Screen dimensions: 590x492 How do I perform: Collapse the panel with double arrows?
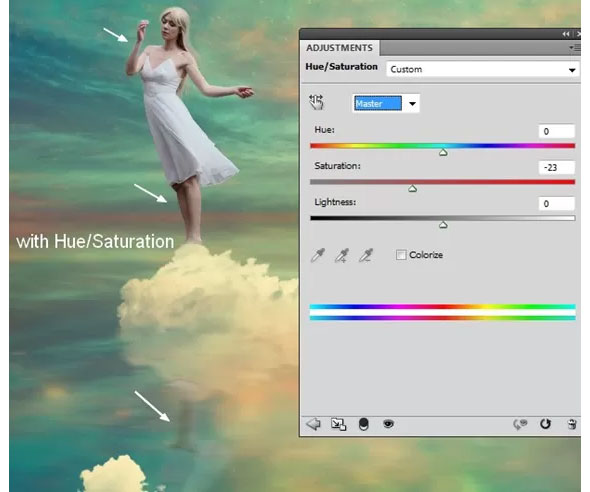(566, 34)
